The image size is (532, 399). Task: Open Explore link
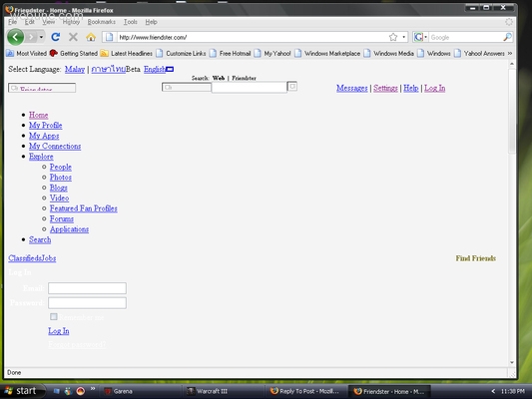(41, 157)
